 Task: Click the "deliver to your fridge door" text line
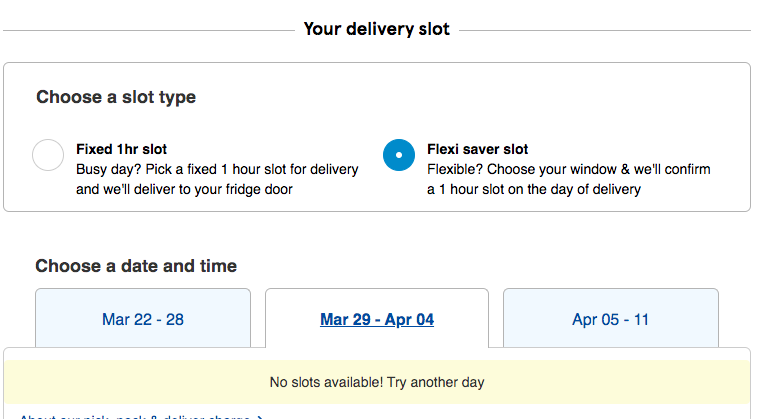point(184,189)
